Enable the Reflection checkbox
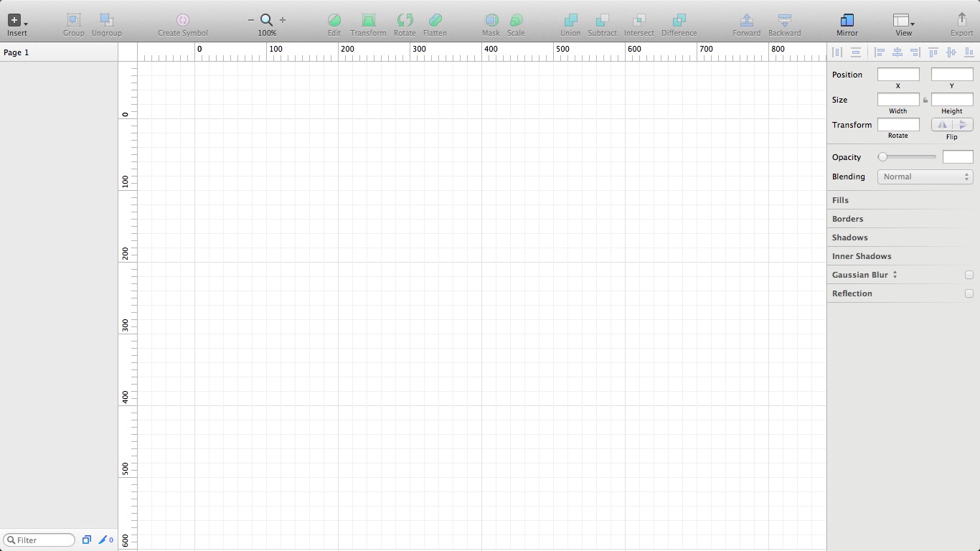 point(969,293)
